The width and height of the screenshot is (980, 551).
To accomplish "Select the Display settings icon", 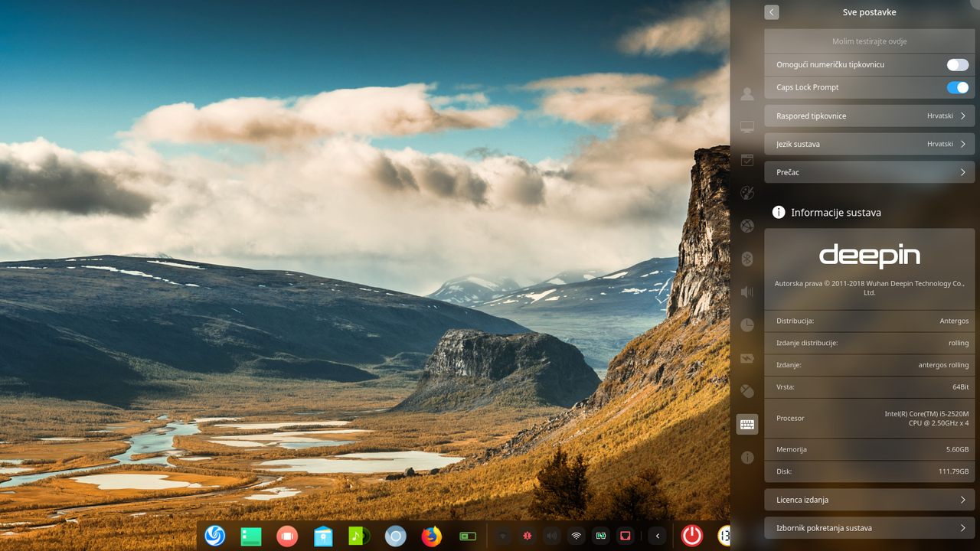I will (x=746, y=126).
